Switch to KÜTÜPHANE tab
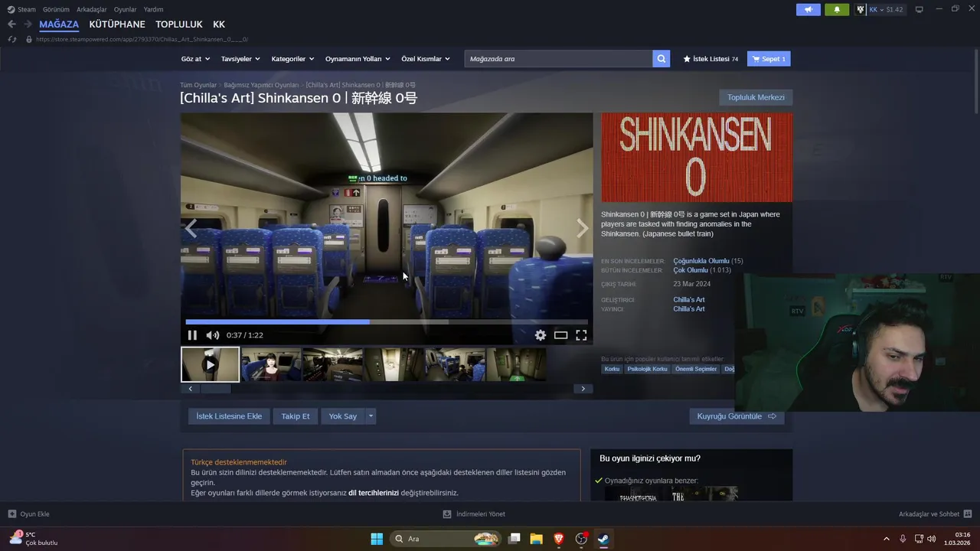Screen dimensions: 980x551 [x=117, y=24]
